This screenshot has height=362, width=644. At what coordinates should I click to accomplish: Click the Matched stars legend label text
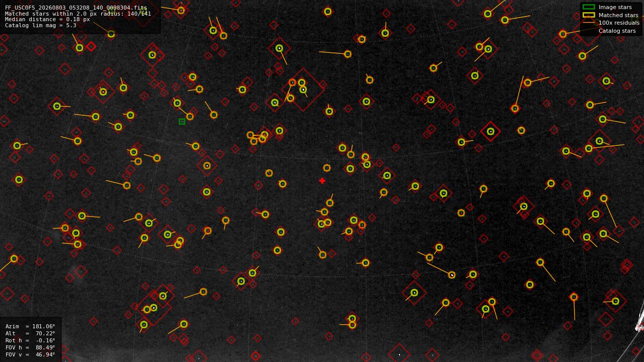point(618,15)
